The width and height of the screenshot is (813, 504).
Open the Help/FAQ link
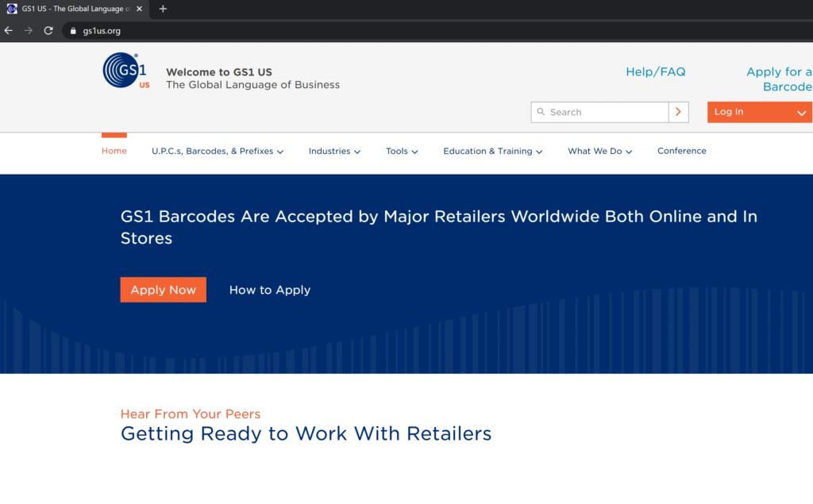point(655,71)
